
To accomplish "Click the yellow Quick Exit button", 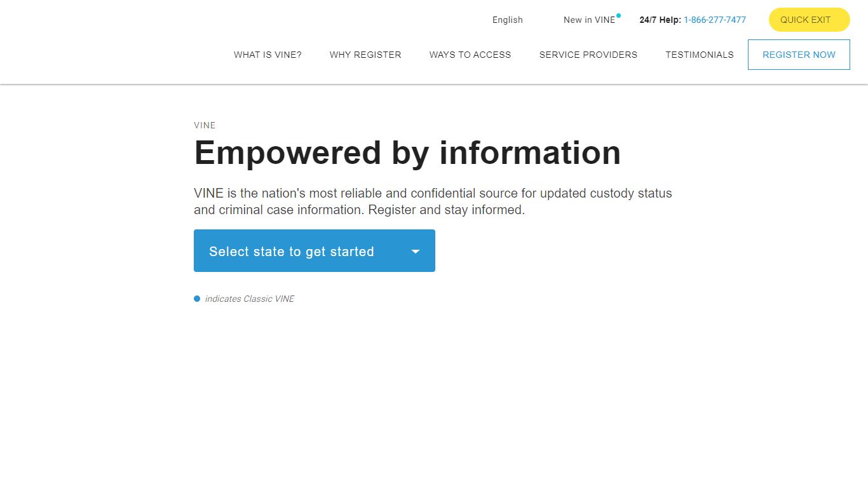I will [809, 20].
